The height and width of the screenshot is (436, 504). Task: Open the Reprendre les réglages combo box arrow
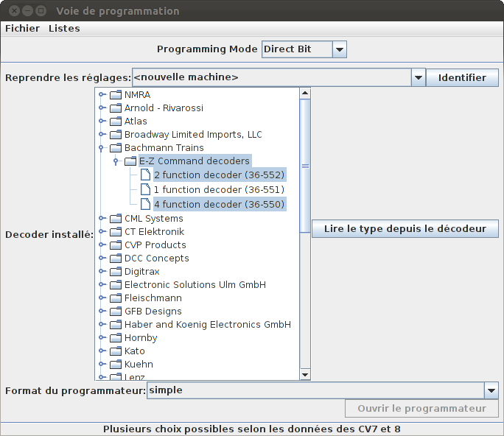tap(419, 77)
